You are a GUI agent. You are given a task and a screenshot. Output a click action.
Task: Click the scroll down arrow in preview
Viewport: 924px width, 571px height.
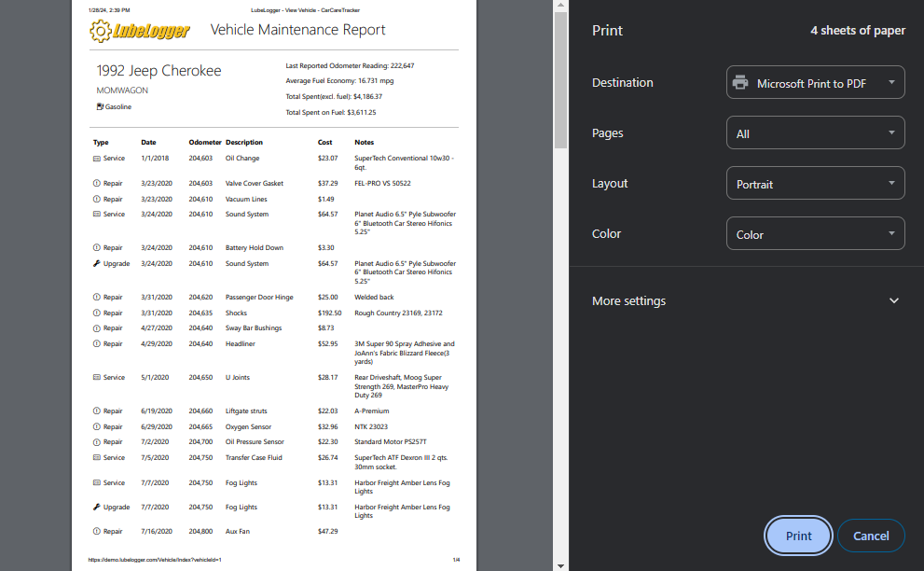click(x=560, y=564)
